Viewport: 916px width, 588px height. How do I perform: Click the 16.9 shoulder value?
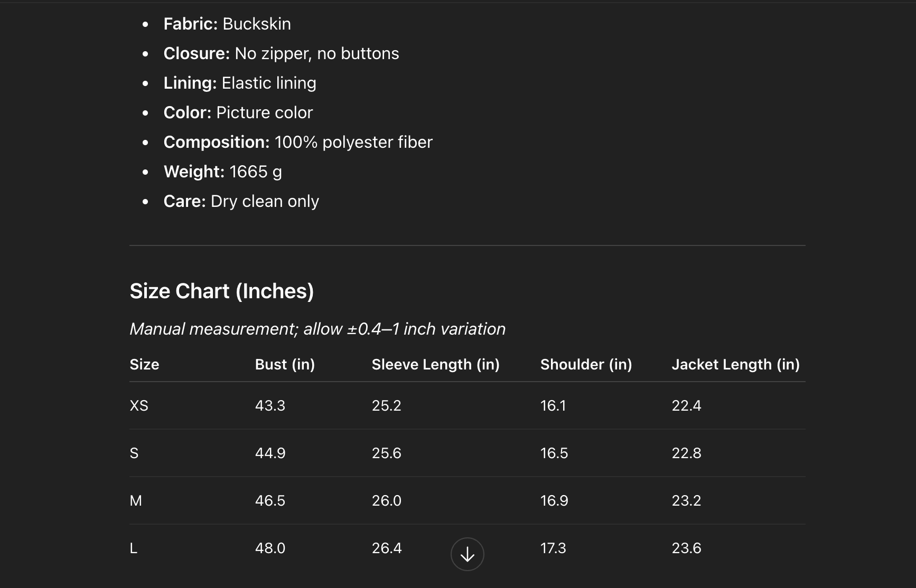[554, 500]
